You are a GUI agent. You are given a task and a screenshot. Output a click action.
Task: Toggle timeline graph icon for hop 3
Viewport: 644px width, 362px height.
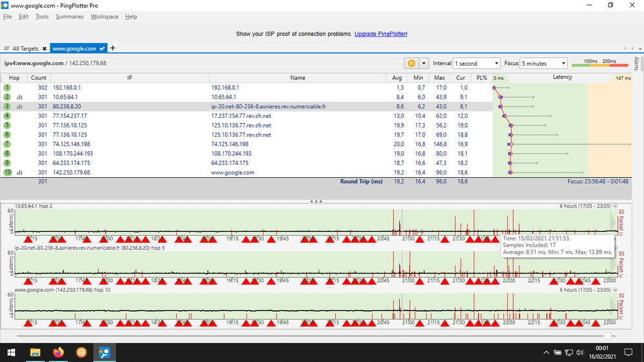[x=19, y=107]
